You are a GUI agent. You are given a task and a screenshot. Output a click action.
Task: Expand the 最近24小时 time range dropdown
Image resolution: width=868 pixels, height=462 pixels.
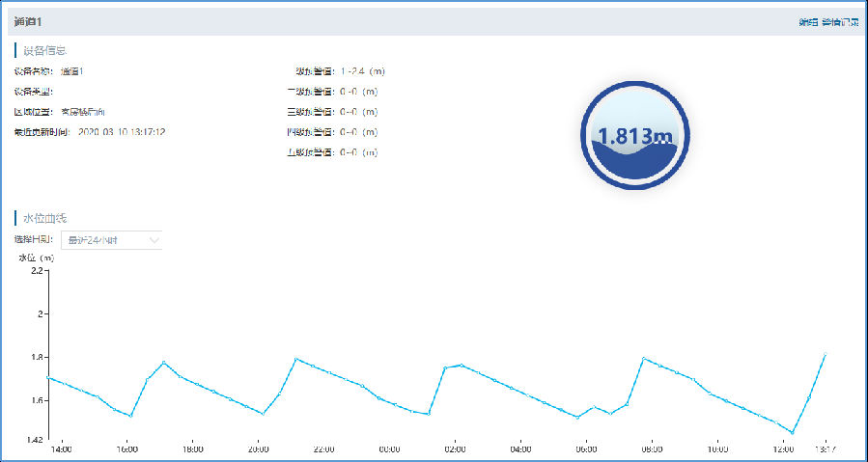111,240
